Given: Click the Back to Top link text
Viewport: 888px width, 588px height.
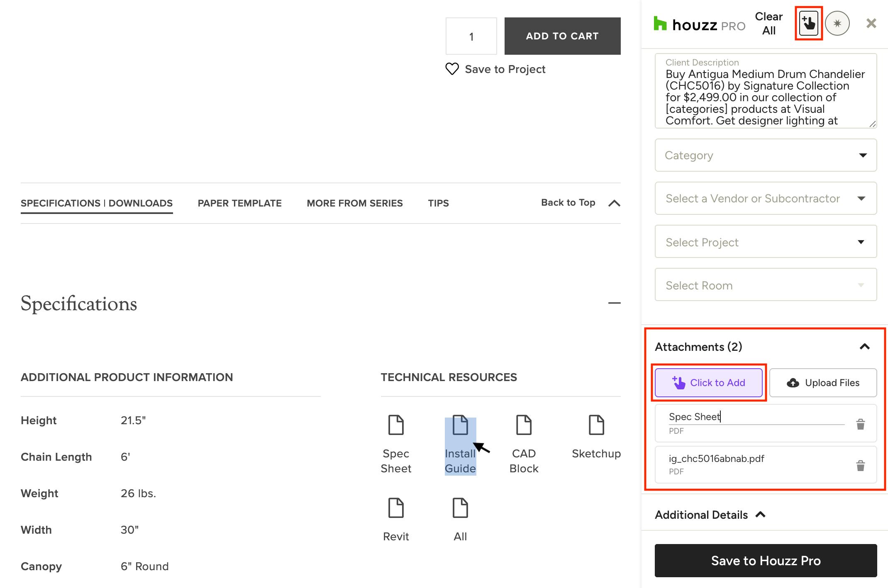Looking at the screenshot, I should 568,203.
